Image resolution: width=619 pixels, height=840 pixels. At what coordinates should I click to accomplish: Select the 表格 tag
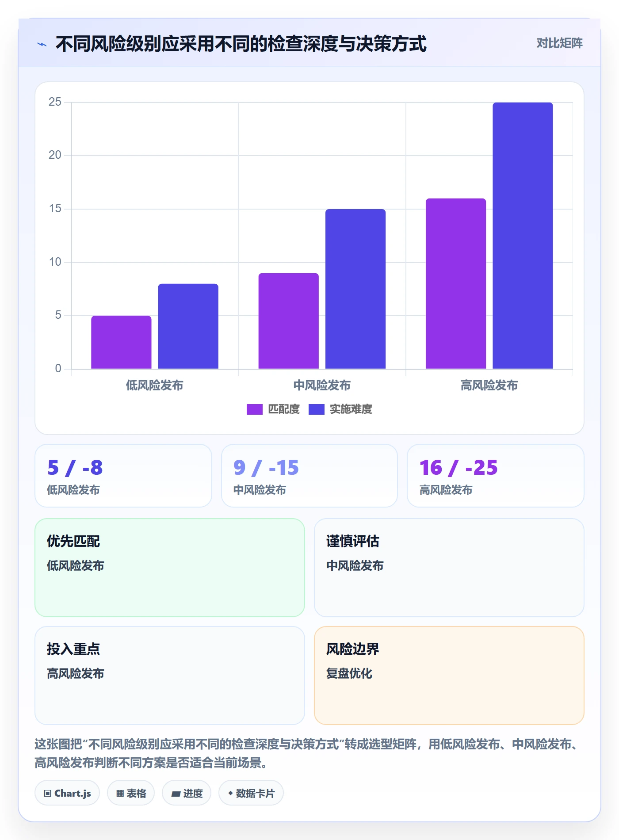[131, 793]
